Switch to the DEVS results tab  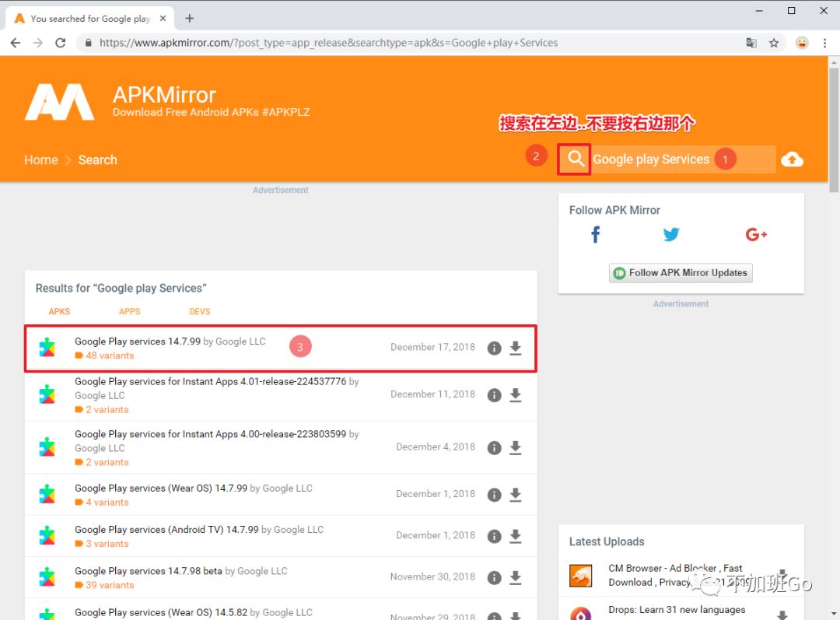click(199, 311)
